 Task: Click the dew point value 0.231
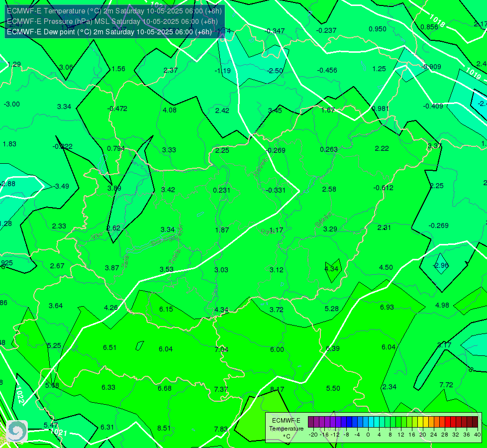[221, 190]
